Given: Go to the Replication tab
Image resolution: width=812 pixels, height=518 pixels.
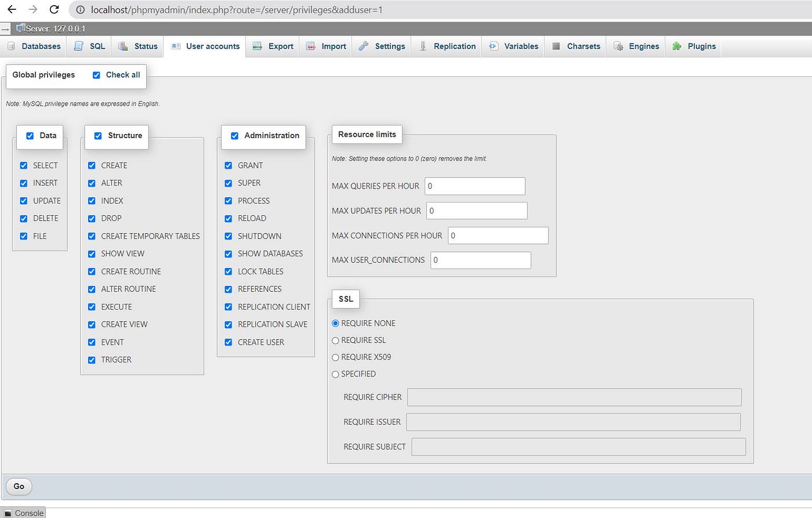Looking at the screenshot, I should coord(447,46).
